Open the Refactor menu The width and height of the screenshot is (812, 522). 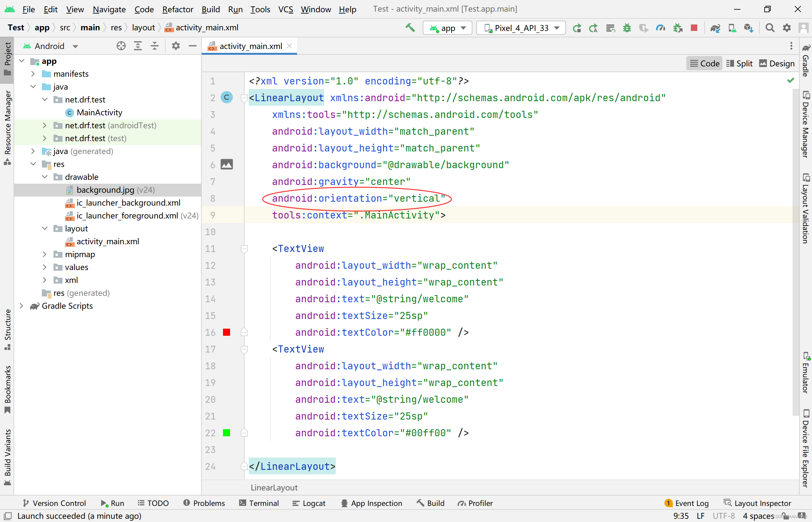pos(178,9)
